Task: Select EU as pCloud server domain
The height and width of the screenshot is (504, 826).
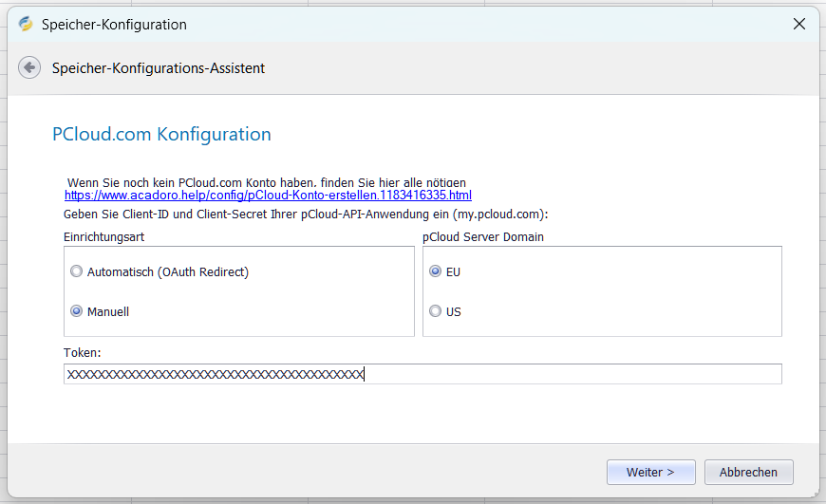Action: click(x=436, y=271)
